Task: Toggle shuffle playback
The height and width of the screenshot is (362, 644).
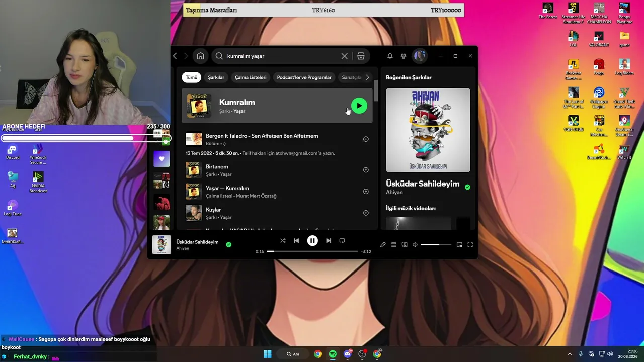Action: [283, 241]
